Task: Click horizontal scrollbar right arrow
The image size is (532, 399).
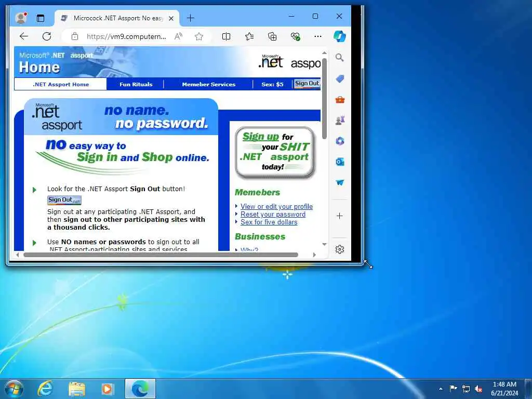Action: click(314, 255)
